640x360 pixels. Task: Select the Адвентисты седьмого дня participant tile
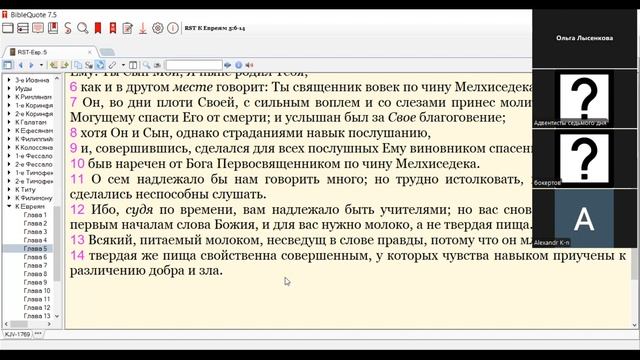click(584, 98)
